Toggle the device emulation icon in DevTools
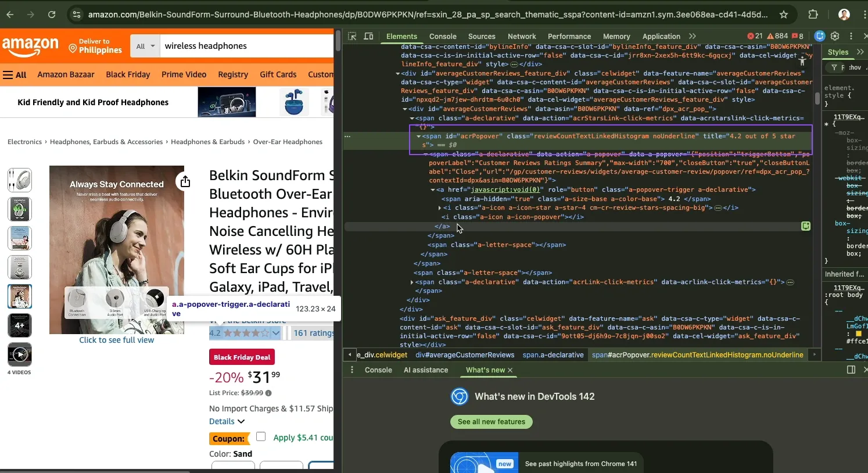868x473 pixels. coord(368,37)
